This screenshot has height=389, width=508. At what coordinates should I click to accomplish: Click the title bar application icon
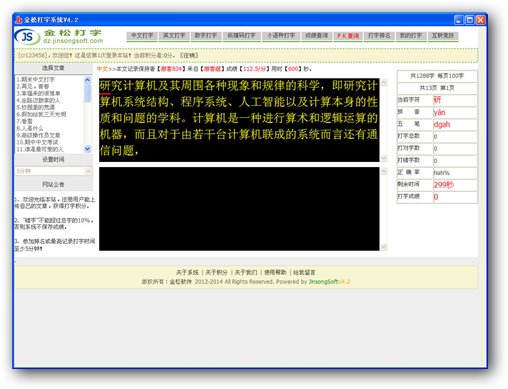19,20
